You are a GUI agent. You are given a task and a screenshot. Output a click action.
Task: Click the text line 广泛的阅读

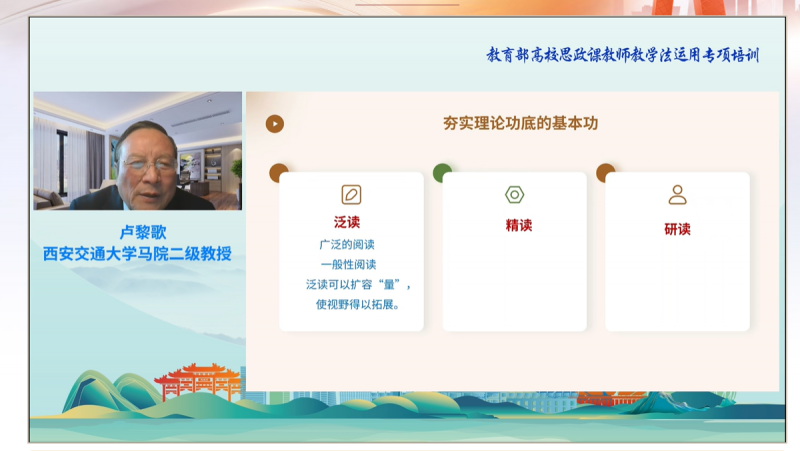(x=347, y=245)
